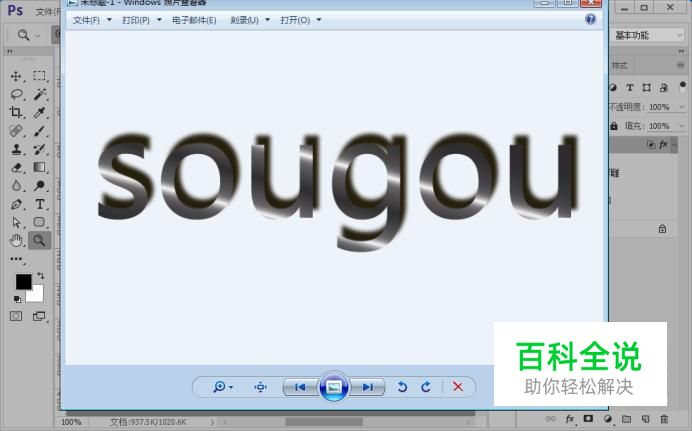The image size is (692, 431).
Task: Select the Lasso tool
Action: point(16,94)
